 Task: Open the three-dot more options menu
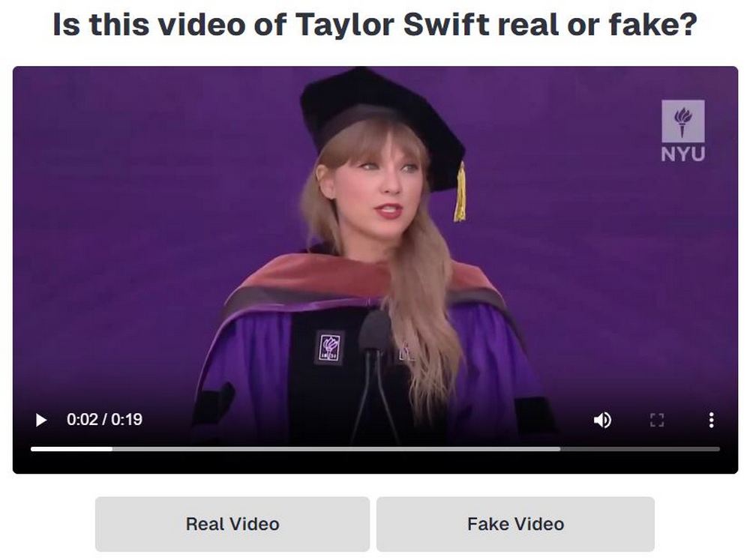click(711, 420)
